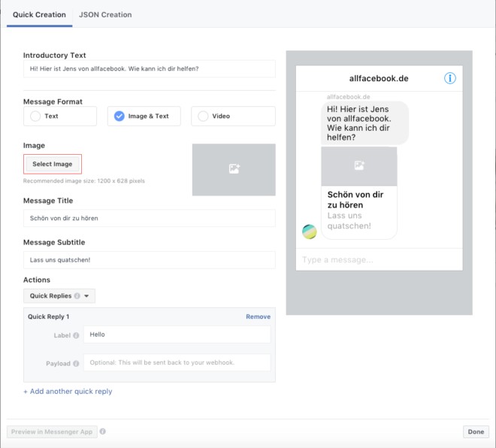This screenshot has width=496, height=448.
Task: Choose the Video message format
Action: pyautogui.click(x=233, y=116)
